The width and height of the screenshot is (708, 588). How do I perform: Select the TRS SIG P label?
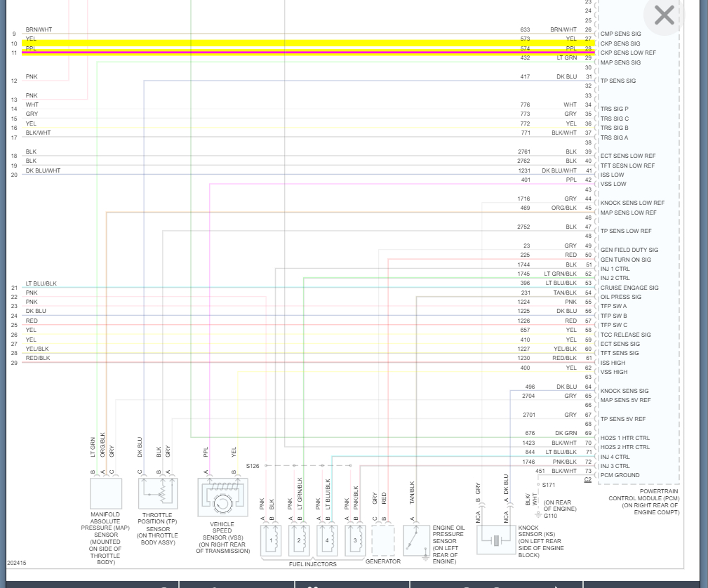point(614,109)
